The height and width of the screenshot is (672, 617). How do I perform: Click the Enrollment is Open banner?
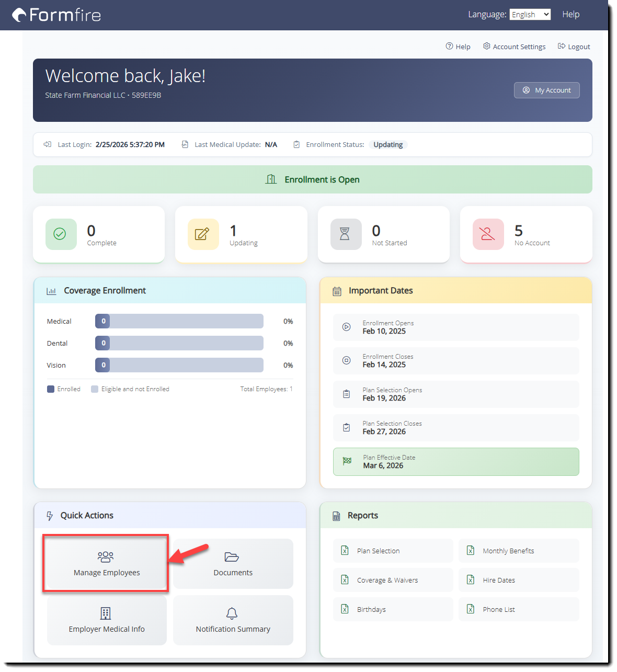point(312,179)
